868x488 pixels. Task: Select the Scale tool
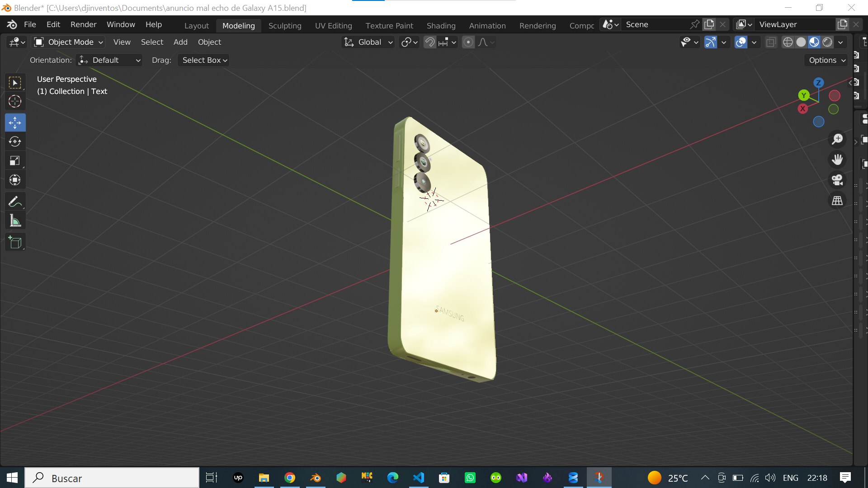pyautogui.click(x=15, y=161)
